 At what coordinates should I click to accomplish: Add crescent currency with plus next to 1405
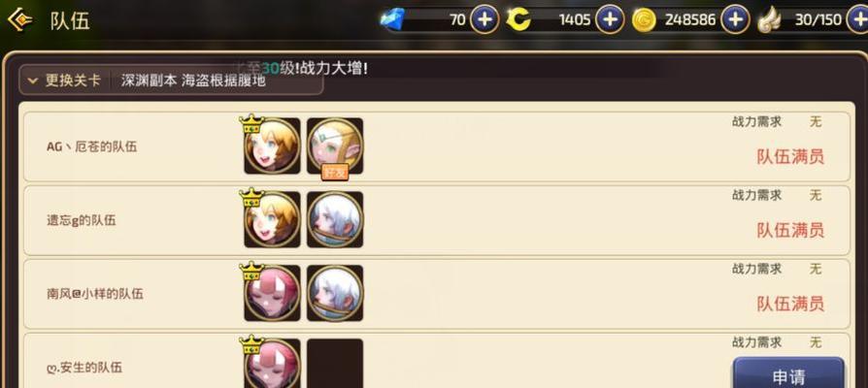[x=610, y=20]
